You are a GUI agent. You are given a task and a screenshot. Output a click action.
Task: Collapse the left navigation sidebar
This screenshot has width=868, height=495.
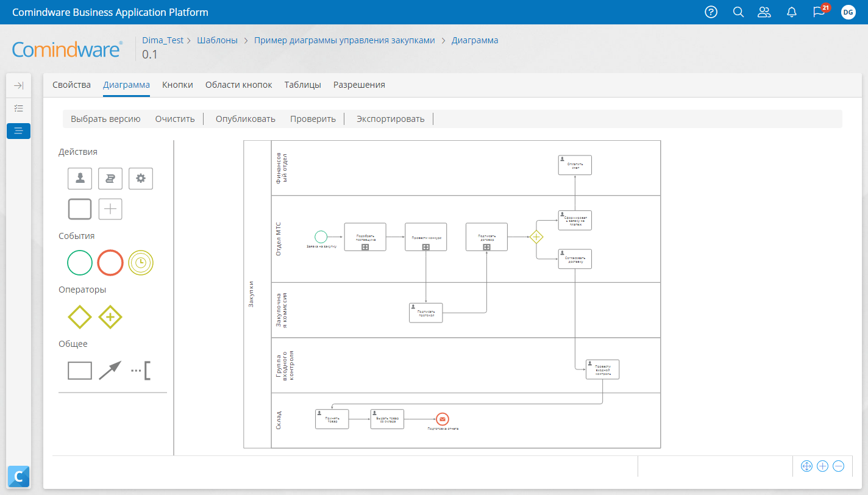coord(18,86)
